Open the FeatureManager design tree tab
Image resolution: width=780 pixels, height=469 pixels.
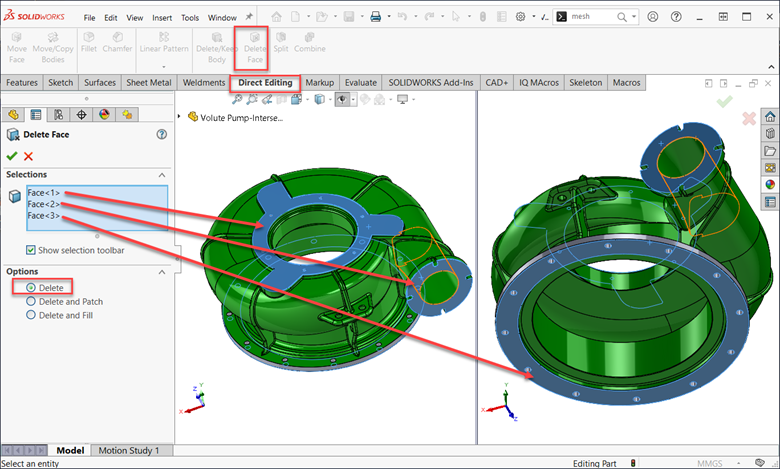click(x=13, y=115)
